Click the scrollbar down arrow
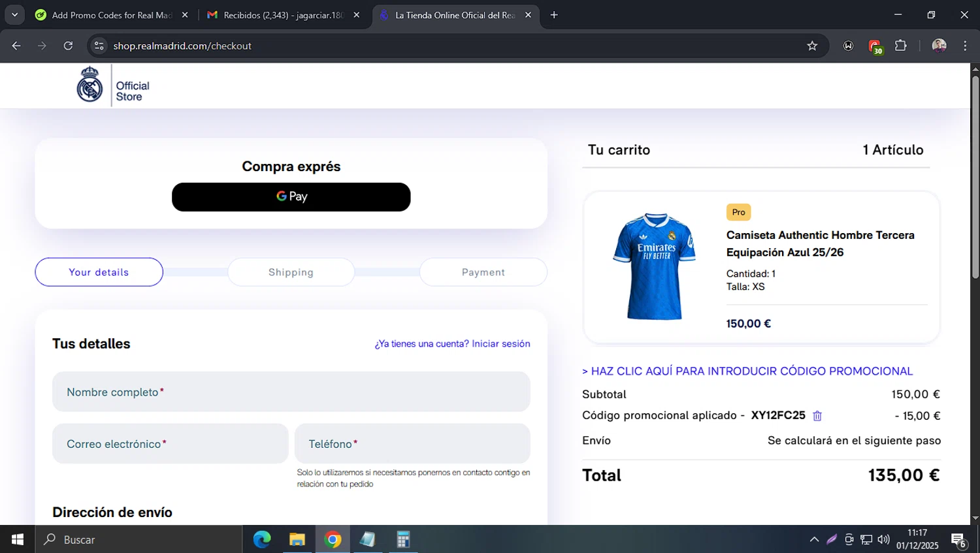Viewport: 980px width, 553px height. tap(975, 519)
